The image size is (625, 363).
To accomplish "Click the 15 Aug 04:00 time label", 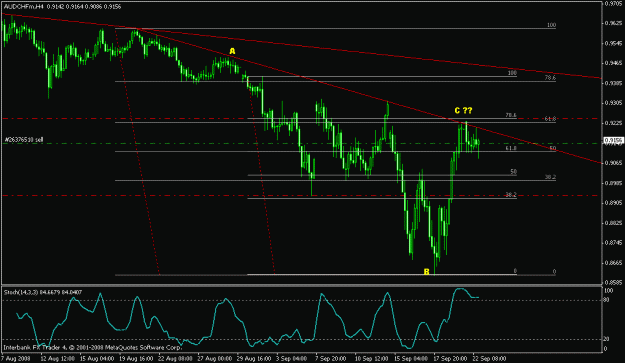I will click(x=97, y=358).
